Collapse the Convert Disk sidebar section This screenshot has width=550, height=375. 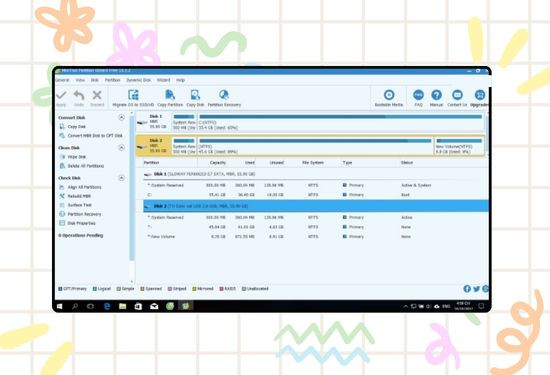(x=121, y=118)
